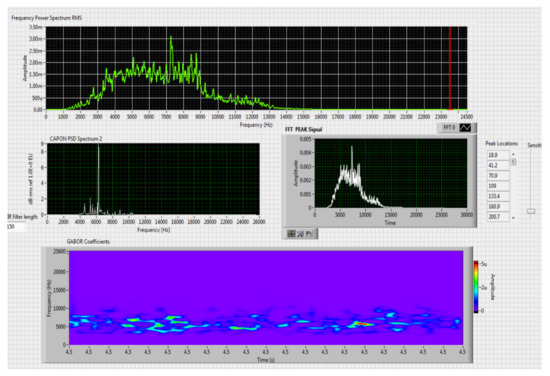Screen dimensions: 550x376
Task: Click 0.005 on FFT PEAK amplitude axis
Action: [x=305, y=139]
